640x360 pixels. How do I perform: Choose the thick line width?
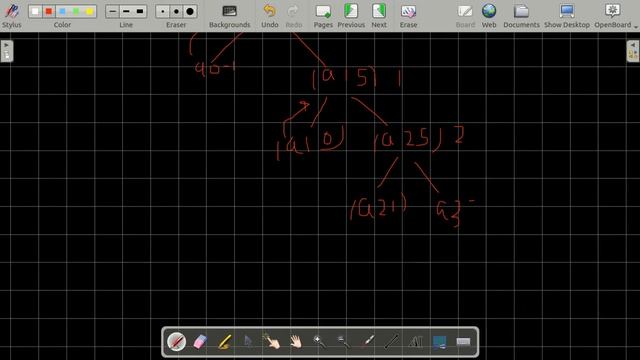(140, 11)
